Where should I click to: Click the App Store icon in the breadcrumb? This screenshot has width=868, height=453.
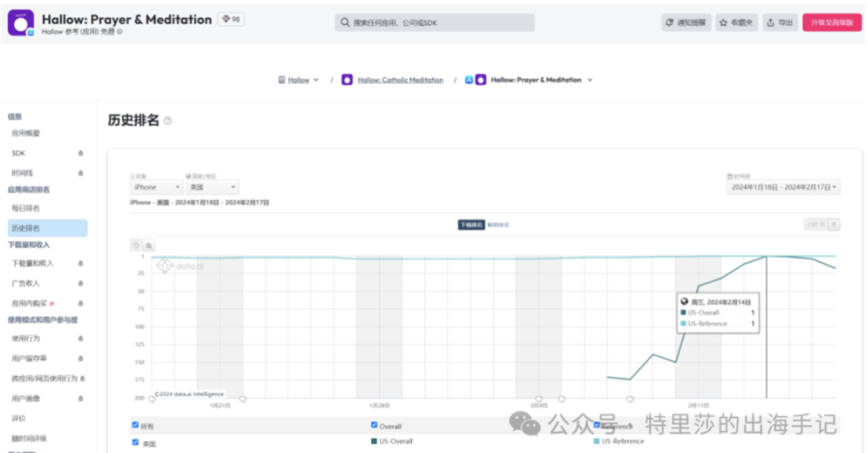(469, 80)
